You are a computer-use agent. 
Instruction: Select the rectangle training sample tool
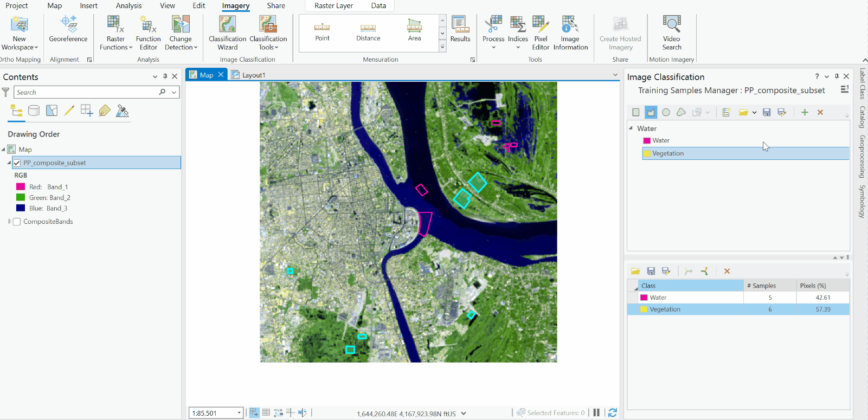pos(636,112)
